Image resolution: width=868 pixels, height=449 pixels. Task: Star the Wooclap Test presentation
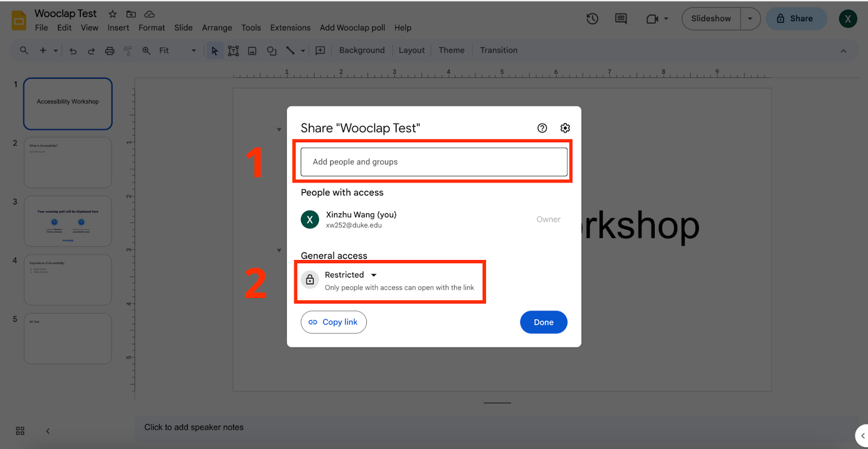[112, 14]
